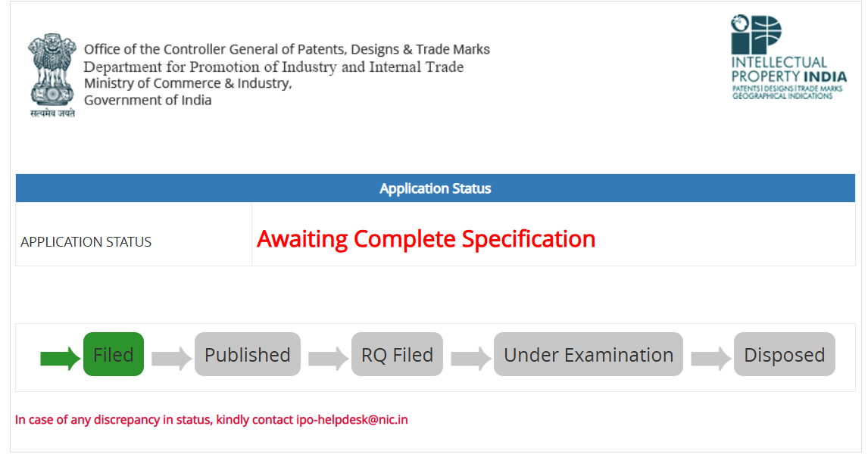Click the Office of the Controller General heading
This screenshot has height=454, width=868.
287,49
